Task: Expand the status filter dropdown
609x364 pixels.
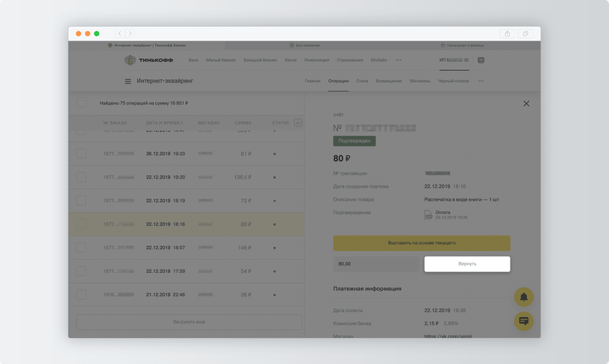Action: pos(298,123)
